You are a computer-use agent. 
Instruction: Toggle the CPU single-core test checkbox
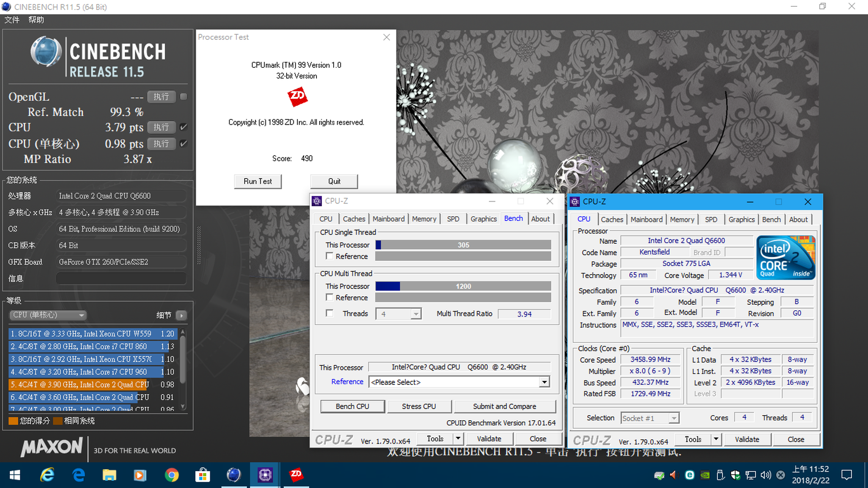point(184,144)
